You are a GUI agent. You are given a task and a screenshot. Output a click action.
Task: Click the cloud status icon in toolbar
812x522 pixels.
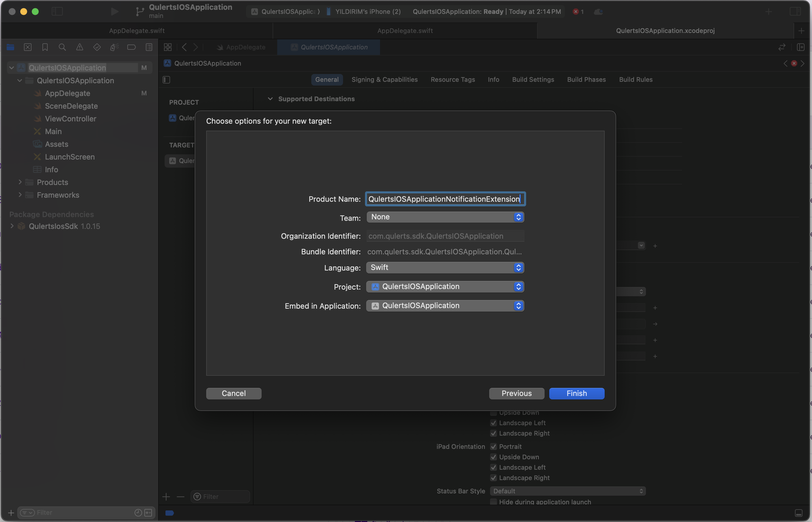tap(598, 12)
